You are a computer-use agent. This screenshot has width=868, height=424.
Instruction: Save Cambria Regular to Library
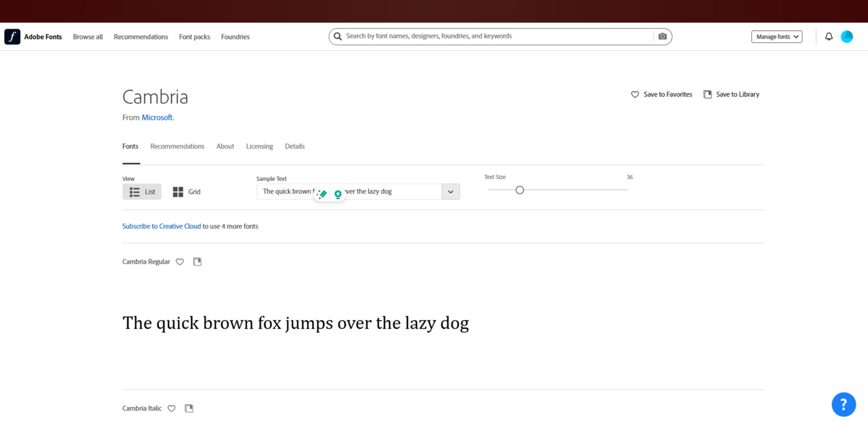(197, 261)
